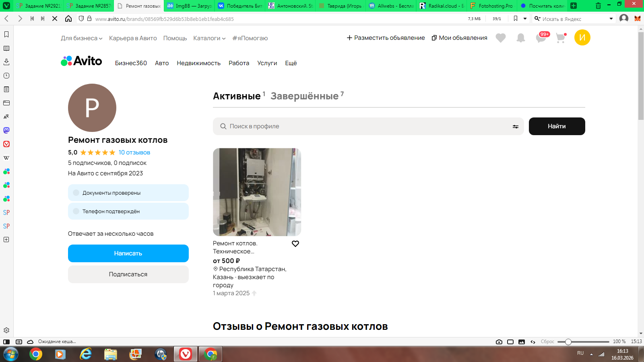Open messages icon with 99+ badge
Viewport: 644px width, 362px height.
541,38
